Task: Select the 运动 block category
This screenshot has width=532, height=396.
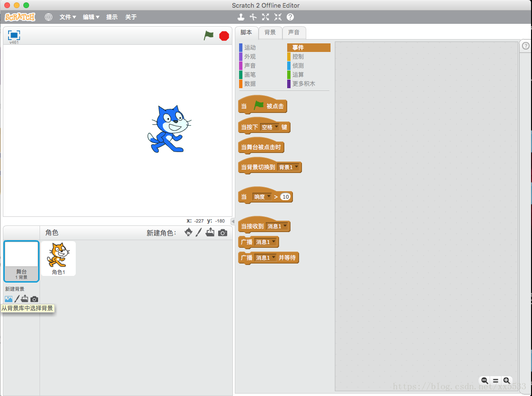Action: click(250, 48)
